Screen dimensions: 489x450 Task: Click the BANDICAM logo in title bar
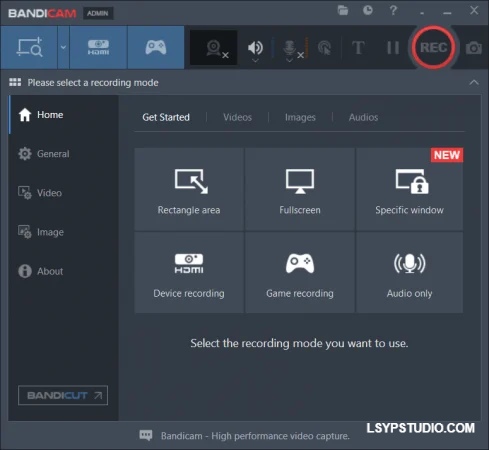tap(42, 13)
